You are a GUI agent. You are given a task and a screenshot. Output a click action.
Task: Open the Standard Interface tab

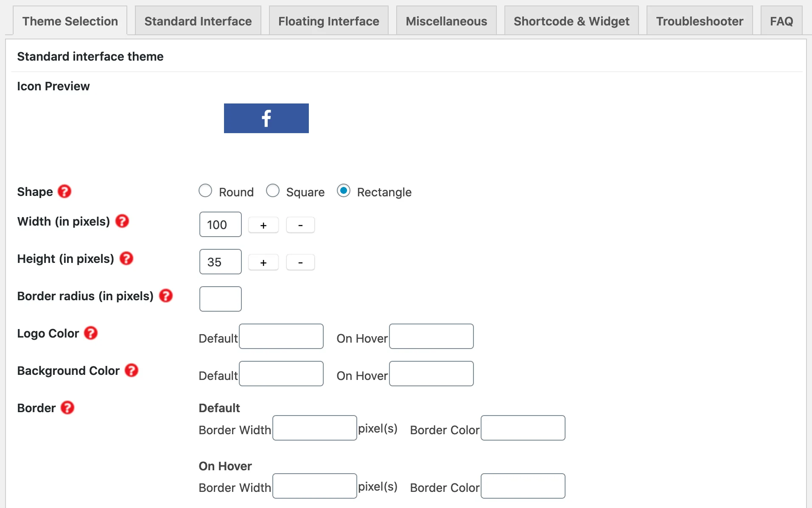pos(198,21)
